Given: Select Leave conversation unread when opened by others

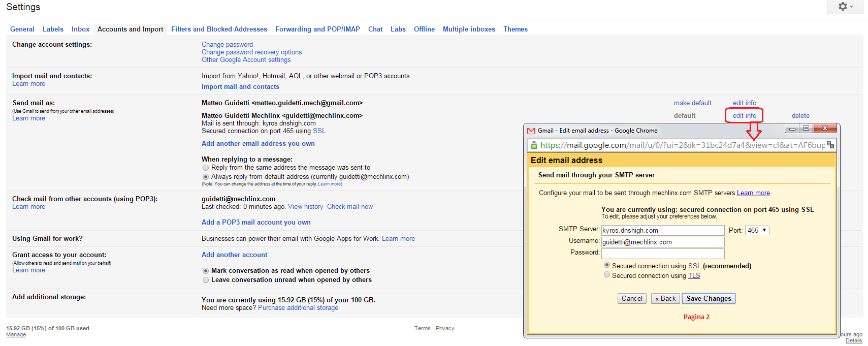Looking at the screenshot, I should pos(206,280).
